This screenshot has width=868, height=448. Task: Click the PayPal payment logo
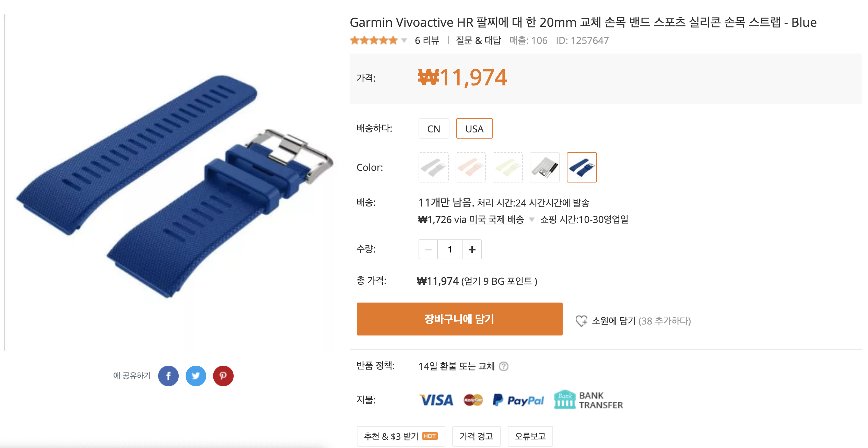pos(518,400)
